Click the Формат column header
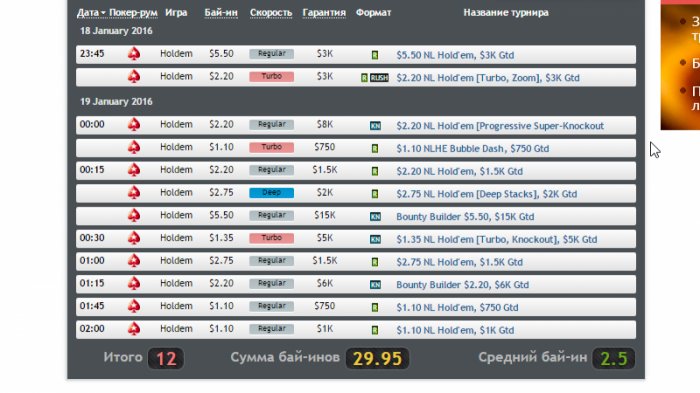Screen dimensions: 700x393 click(373, 13)
